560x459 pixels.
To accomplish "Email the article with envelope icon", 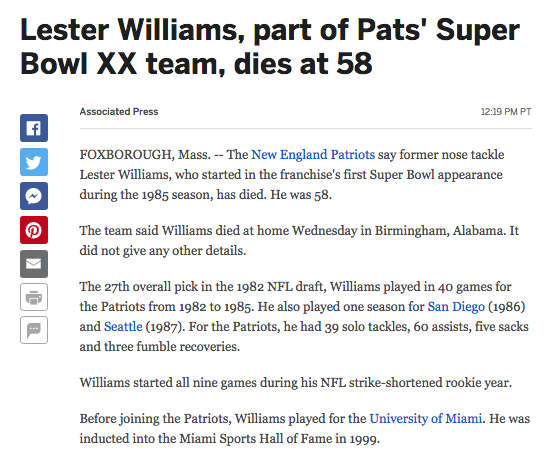I will 34,264.
